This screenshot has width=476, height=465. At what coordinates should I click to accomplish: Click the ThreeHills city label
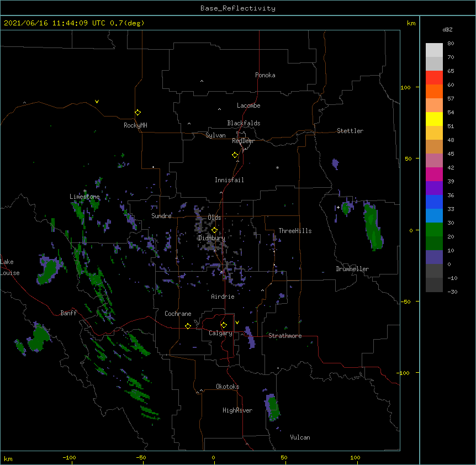pos(295,231)
